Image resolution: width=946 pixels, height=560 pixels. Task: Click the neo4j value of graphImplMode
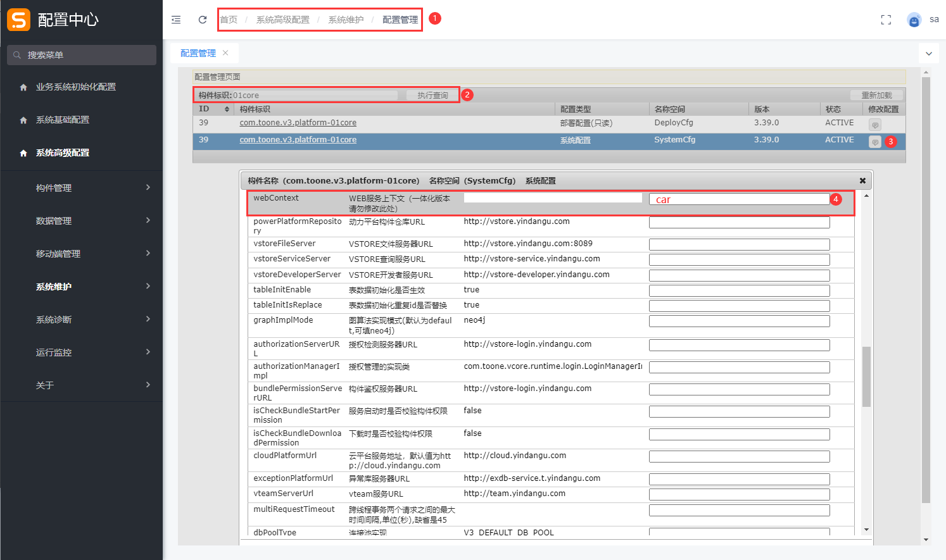474,320
